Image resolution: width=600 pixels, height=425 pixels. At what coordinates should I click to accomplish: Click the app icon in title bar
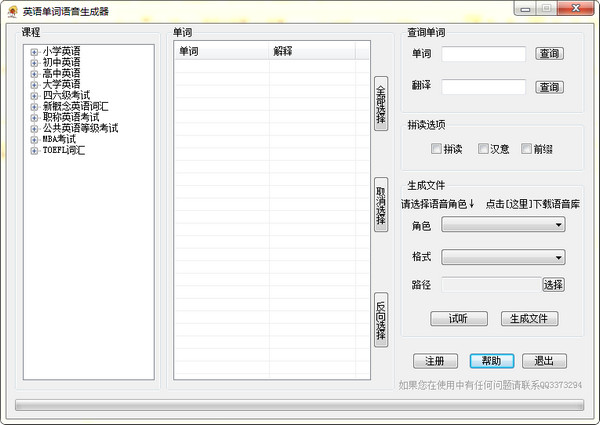11,11
